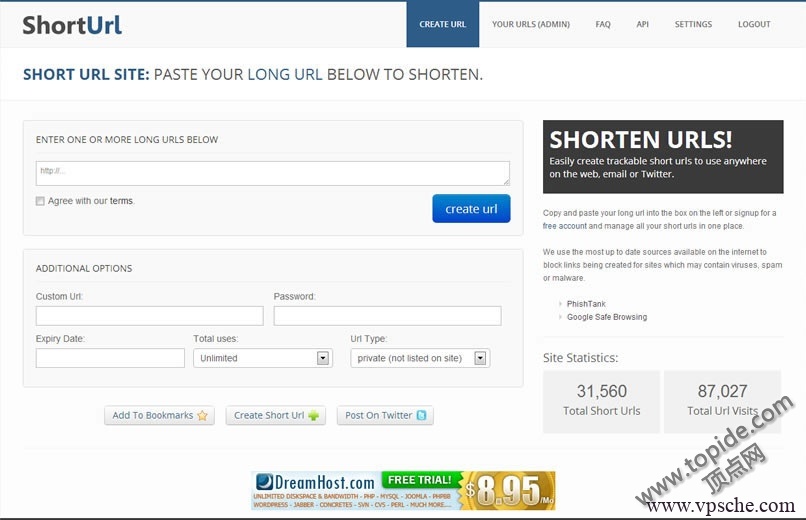Image resolution: width=806 pixels, height=520 pixels.
Task: Click the Custom Url input field
Action: pos(150,315)
